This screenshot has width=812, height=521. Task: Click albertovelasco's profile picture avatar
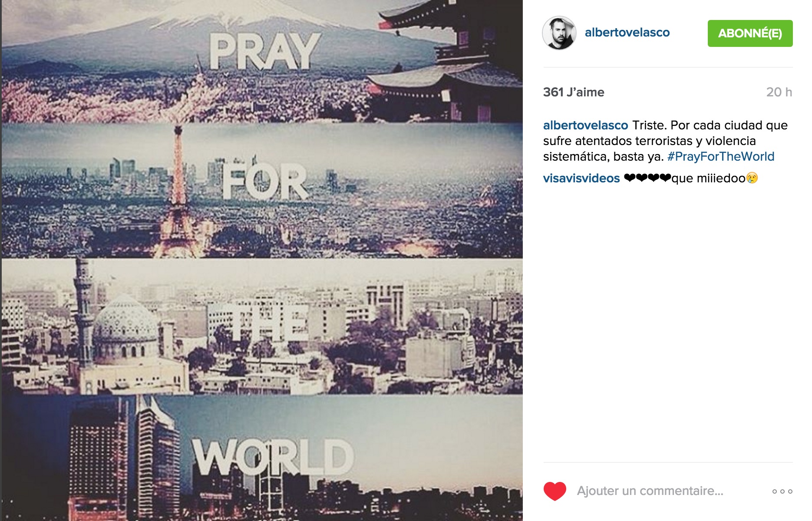point(559,33)
